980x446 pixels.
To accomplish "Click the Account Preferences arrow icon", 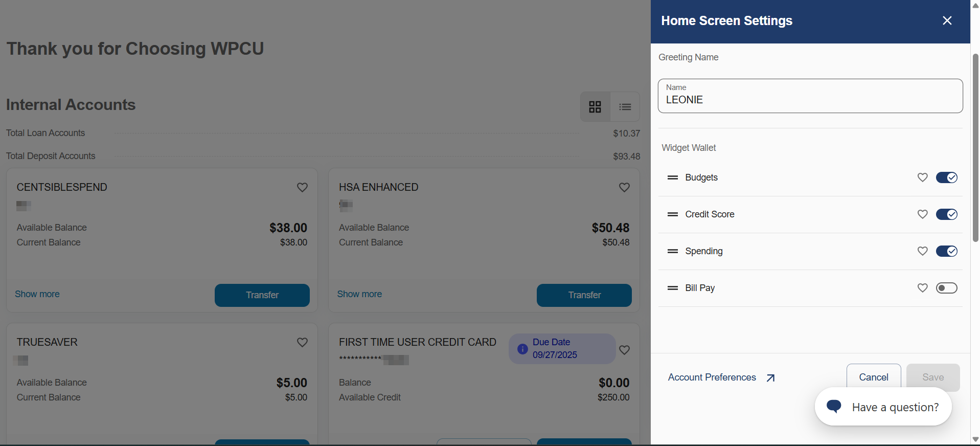I will [771, 378].
